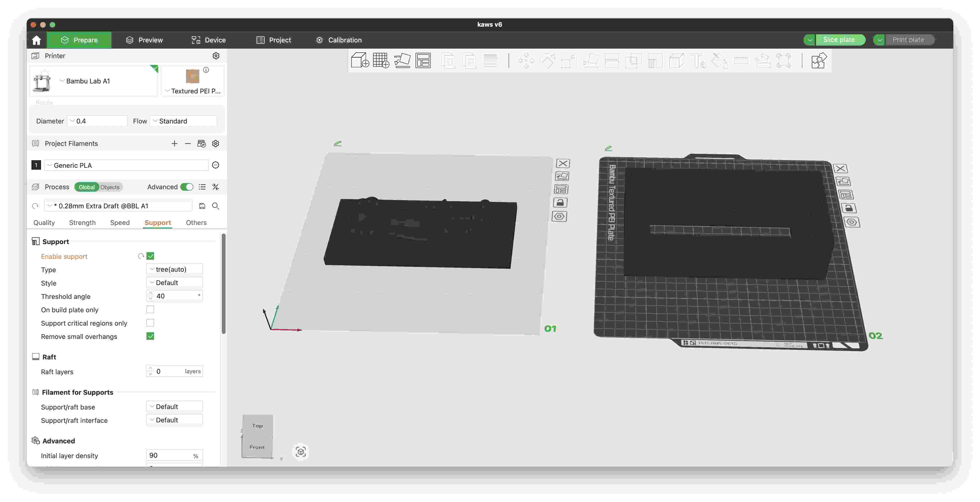Toggle the Advanced mode switch
Screen dimensions: 980x502
tap(187, 187)
